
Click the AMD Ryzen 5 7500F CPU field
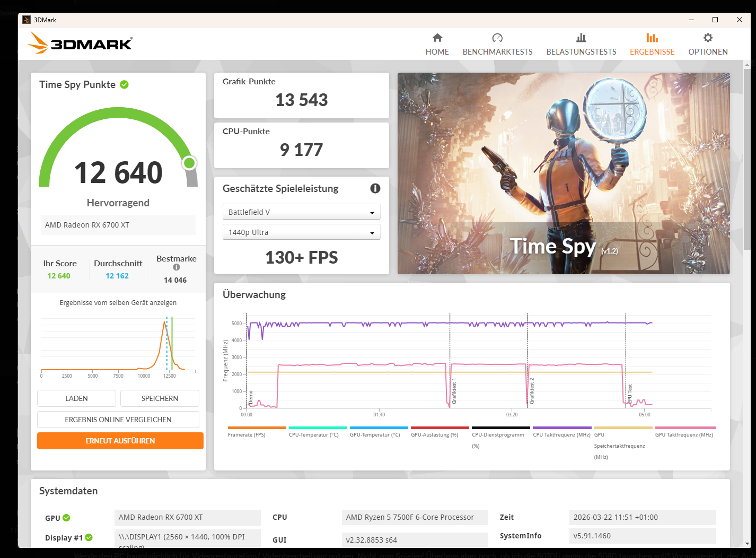415,517
